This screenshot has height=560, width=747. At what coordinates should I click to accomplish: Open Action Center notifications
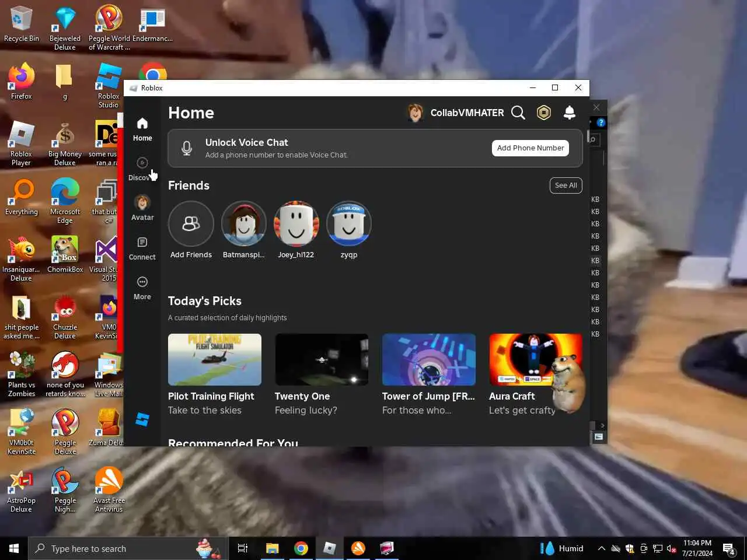click(729, 548)
